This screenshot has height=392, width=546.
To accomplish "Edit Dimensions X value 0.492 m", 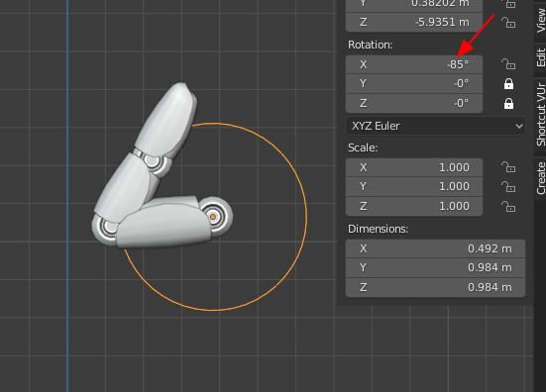I will [x=435, y=248].
